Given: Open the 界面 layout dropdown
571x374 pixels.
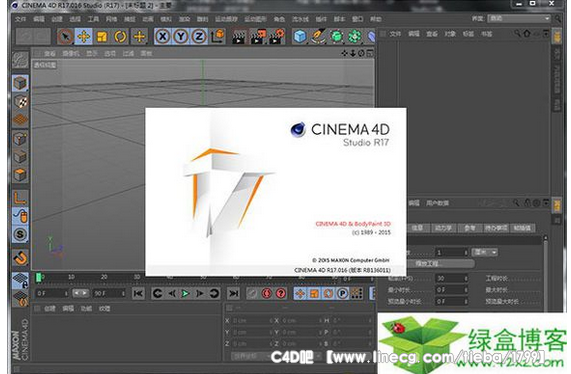Looking at the screenshot, I should (519, 18).
